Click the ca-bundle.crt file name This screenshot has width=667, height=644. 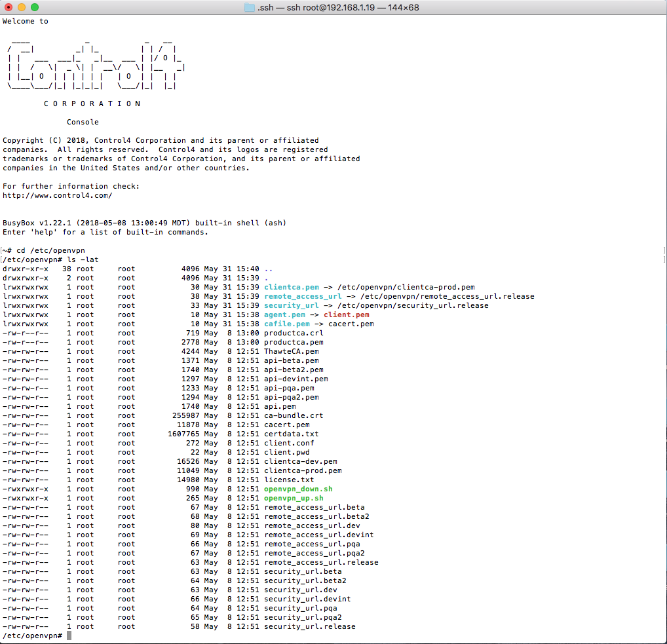tap(294, 415)
